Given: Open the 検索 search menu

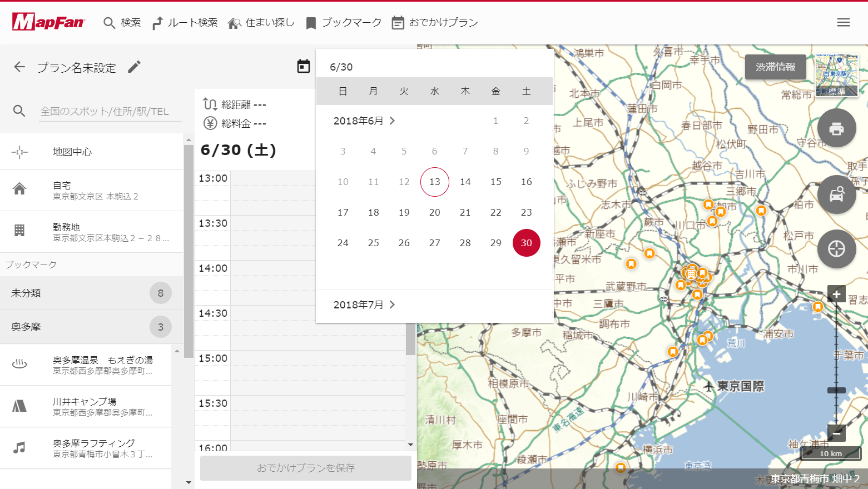Looking at the screenshot, I should 122,23.
